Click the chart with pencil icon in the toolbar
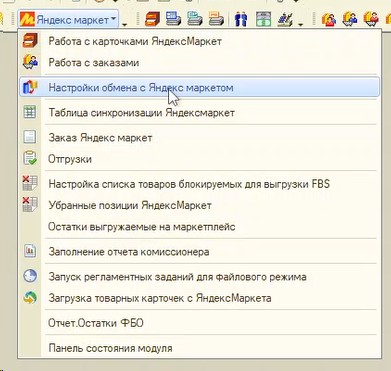391x371 pixels. (x=285, y=19)
